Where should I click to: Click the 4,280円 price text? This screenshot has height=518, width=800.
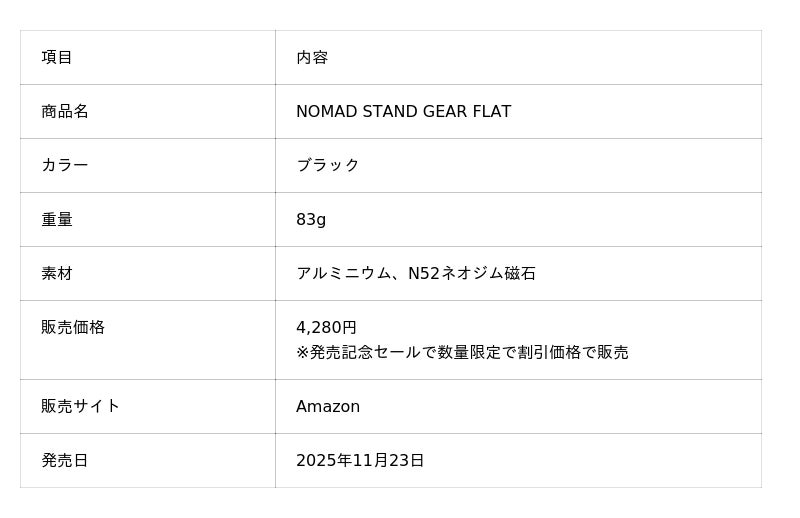(x=326, y=327)
